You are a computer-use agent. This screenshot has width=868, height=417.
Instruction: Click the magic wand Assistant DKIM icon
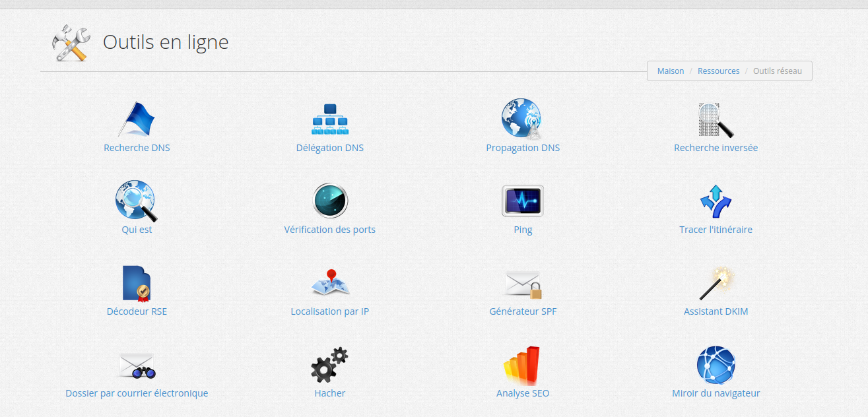click(x=716, y=283)
